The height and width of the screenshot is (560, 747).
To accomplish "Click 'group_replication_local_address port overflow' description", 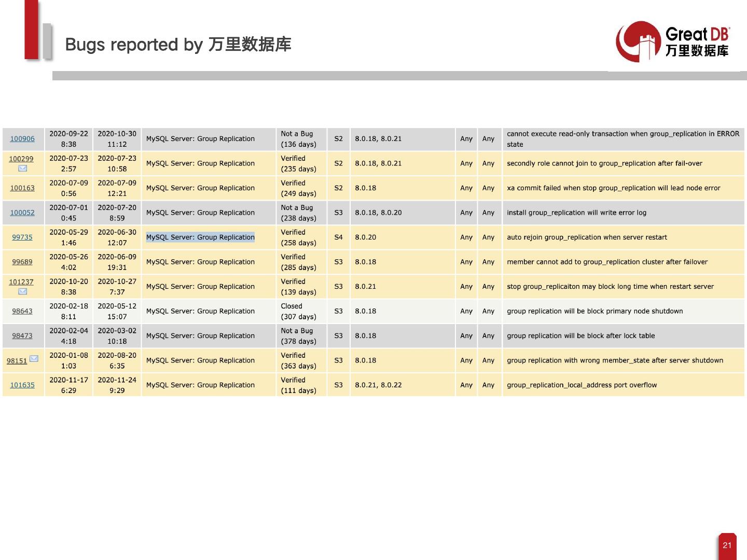I will [582, 385].
